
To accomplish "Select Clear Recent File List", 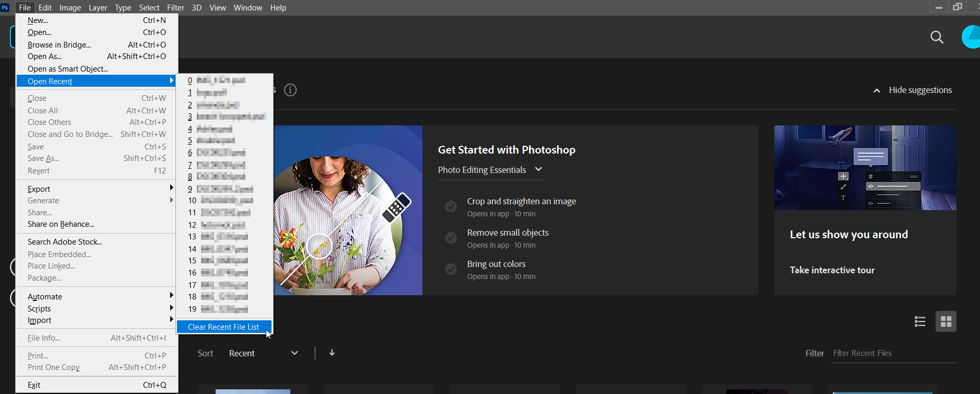I will coord(223,327).
